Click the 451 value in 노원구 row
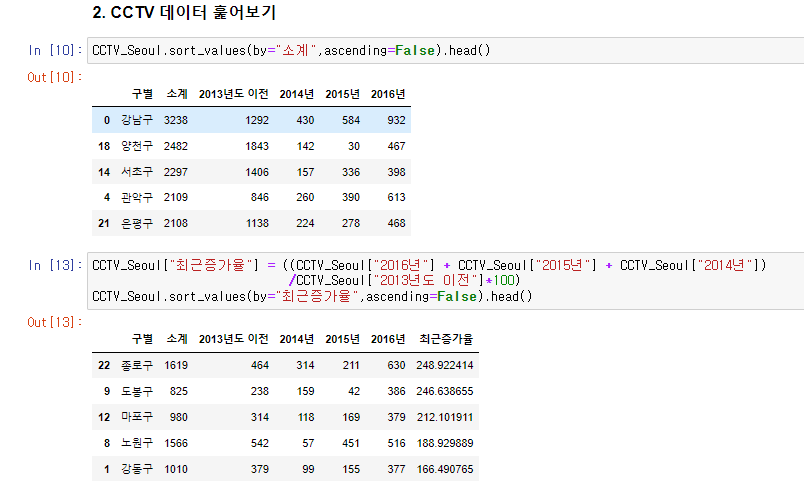 351,443
